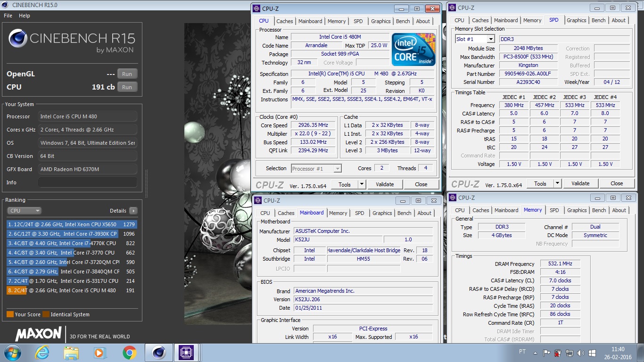644x362 pixels.
Task: Switch Memory CPU-Z window to SPD tab
Action: click(x=554, y=210)
